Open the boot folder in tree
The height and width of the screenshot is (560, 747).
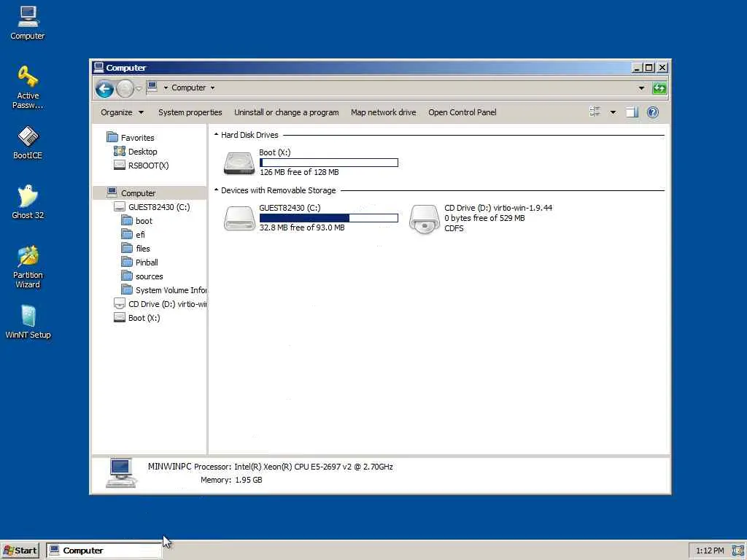[136, 221]
